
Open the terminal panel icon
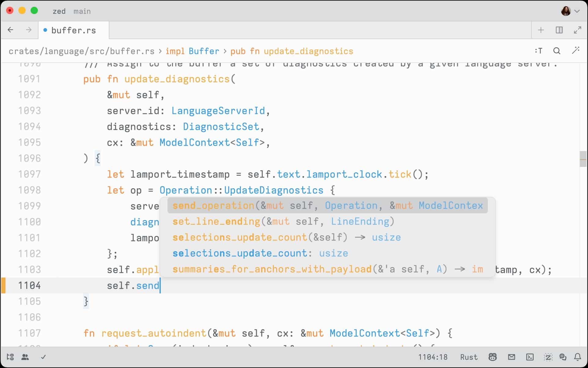[x=530, y=357]
